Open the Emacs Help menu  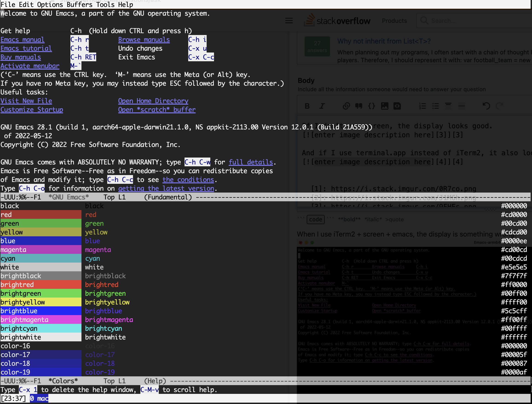pyautogui.click(x=126, y=4)
